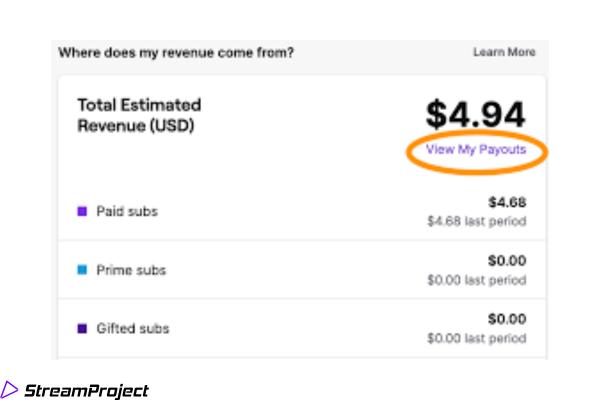The image size is (600, 400).
Task: Select the Paid subs row label
Action: click(126, 212)
